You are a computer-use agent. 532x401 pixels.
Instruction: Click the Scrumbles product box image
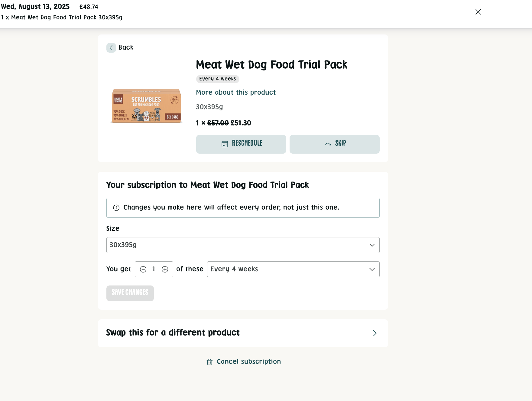click(146, 106)
